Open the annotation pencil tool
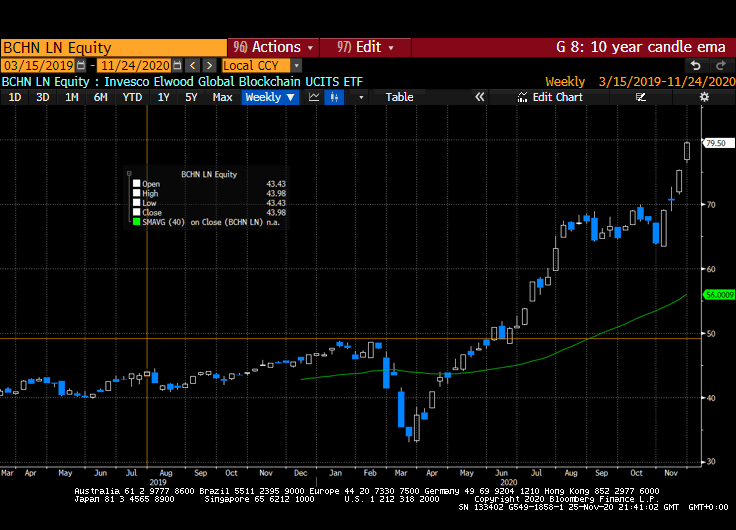Screen dimensions: 736x530 (x=641, y=97)
